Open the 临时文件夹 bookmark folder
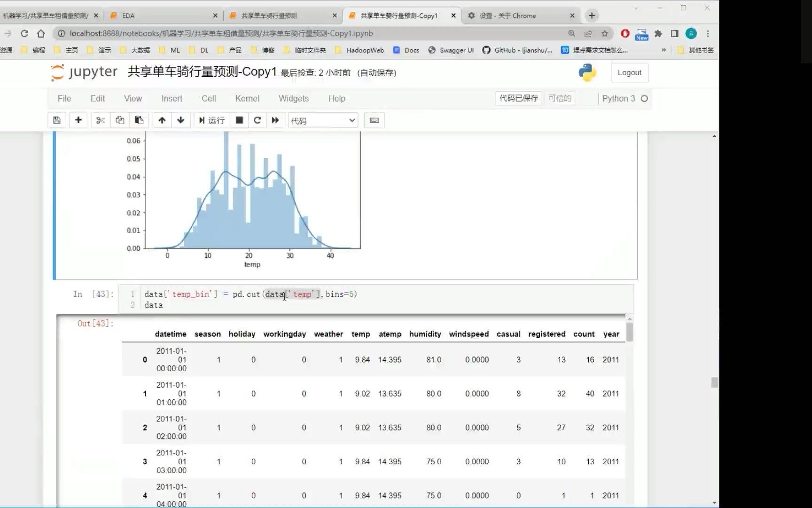Viewport: 812px width, 508px height. (x=305, y=50)
